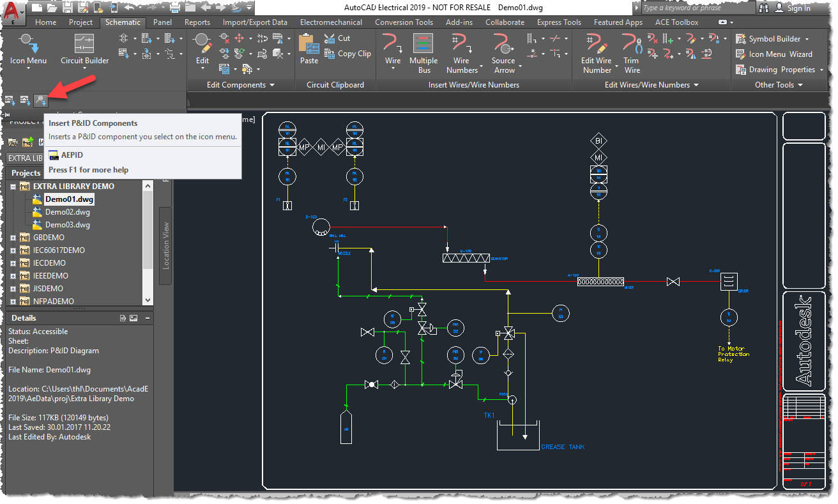
Task: Expand the IEEEDEMO project
Action: click(x=13, y=276)
